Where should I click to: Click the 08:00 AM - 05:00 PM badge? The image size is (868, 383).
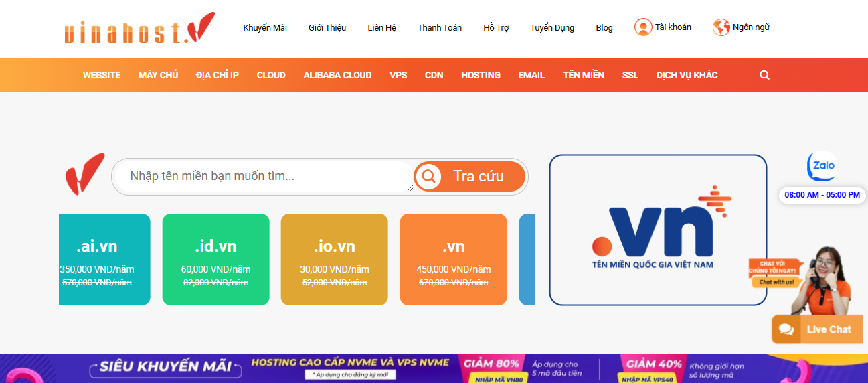(x=822, y=195)
